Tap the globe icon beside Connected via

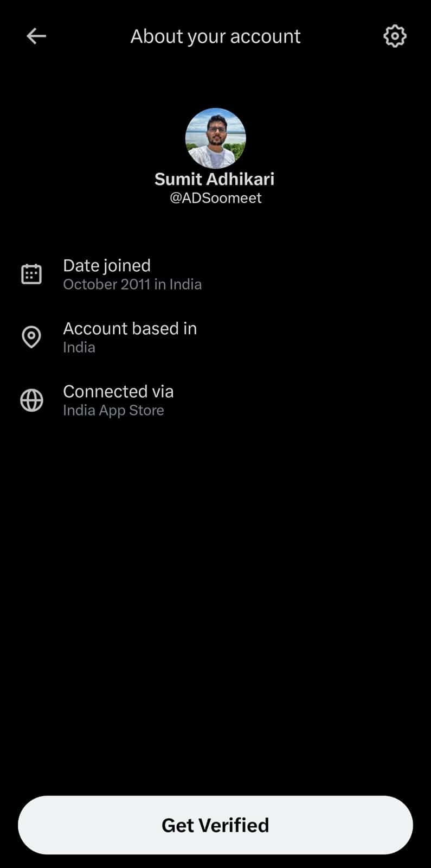[x=31, y=400]
